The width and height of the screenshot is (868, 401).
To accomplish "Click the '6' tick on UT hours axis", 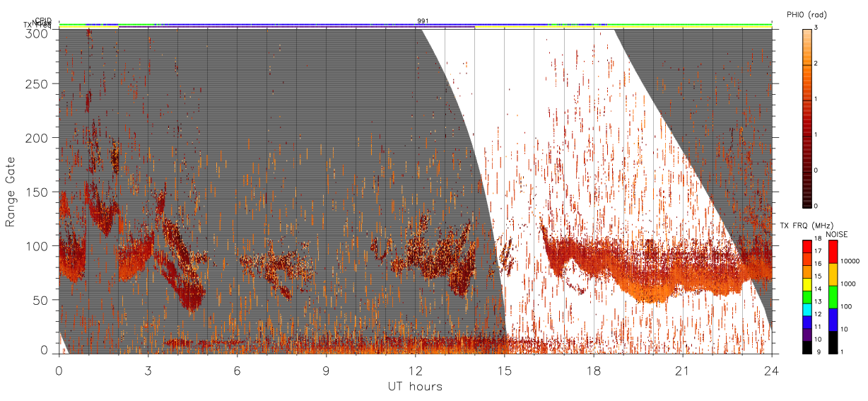I will pos(237,371).
